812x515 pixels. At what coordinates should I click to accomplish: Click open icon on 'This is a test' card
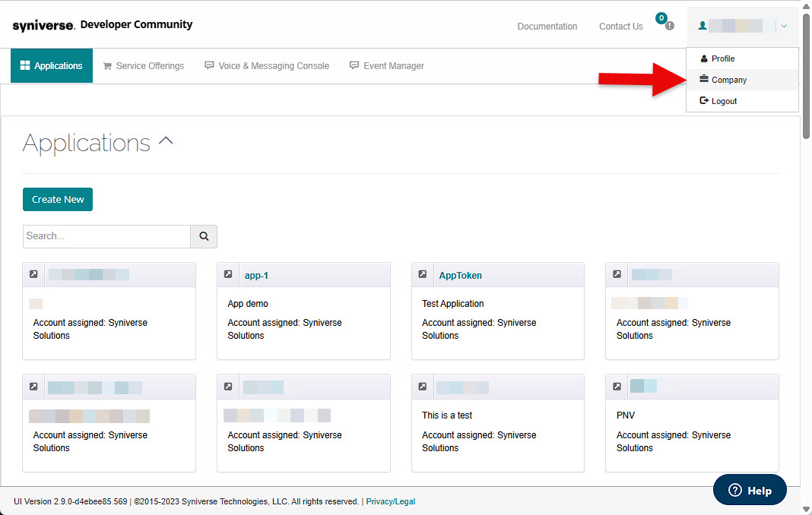[x=423, y=387]
